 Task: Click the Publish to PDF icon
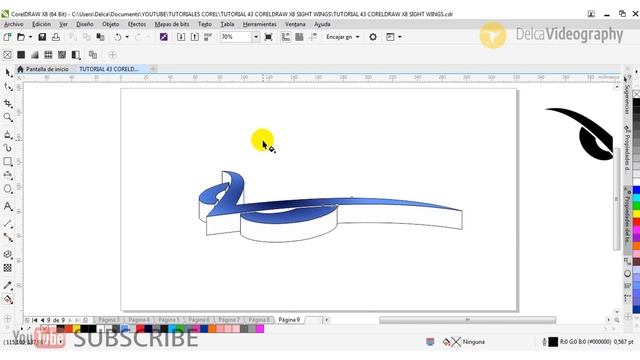coord(208,37)
